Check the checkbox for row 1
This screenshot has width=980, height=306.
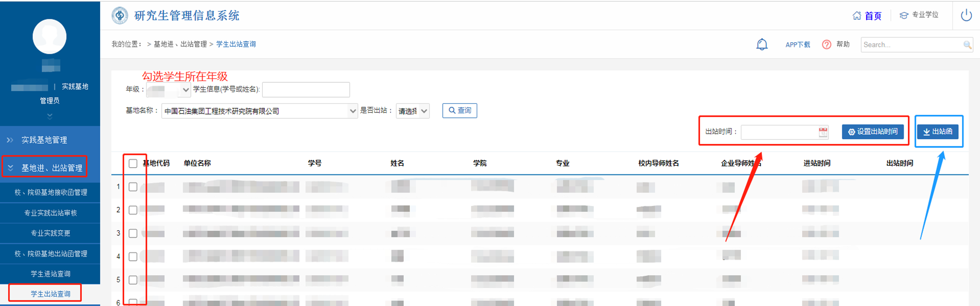[133, 187]
